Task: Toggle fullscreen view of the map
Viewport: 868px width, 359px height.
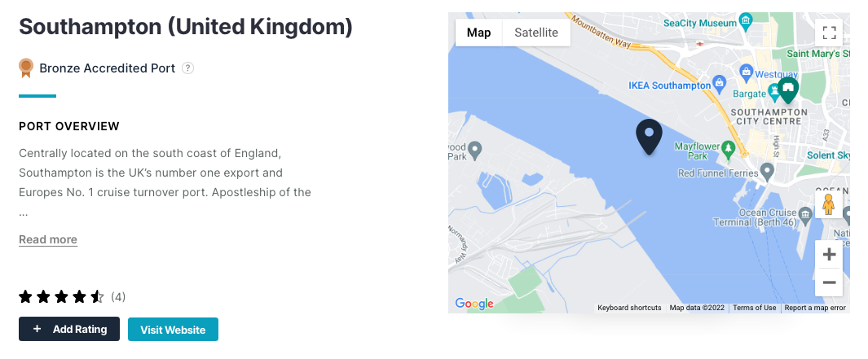Action: pos(829,33)
